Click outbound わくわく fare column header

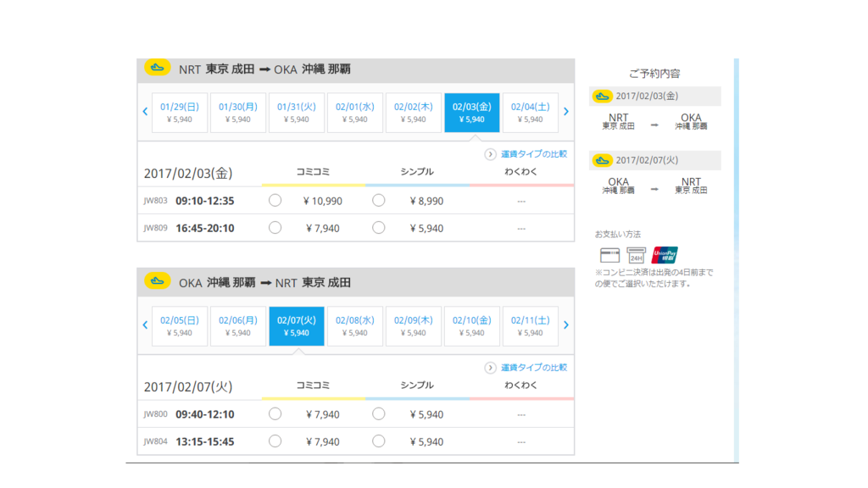(x=521, y=172)
